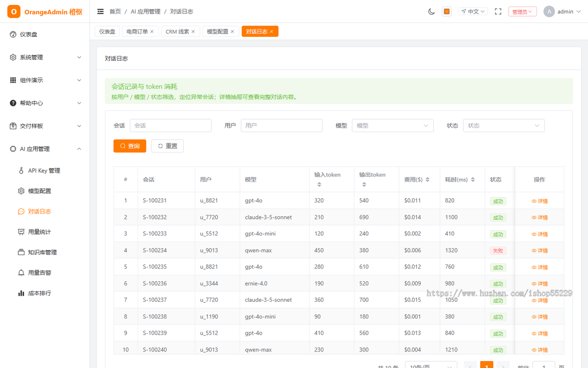The image size is (588, 368).
Task: Sort by 耗时(ms) column
Action: pyautogui.click(x=472, y=180)
